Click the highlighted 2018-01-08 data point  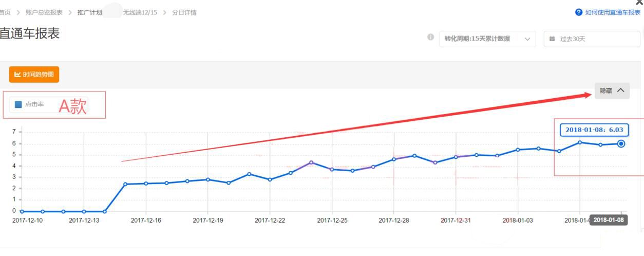point(621,143)
